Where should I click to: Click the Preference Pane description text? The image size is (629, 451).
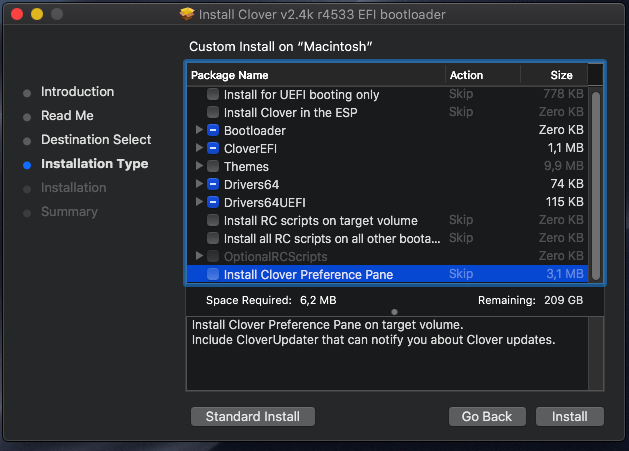[x=373, y=332]
